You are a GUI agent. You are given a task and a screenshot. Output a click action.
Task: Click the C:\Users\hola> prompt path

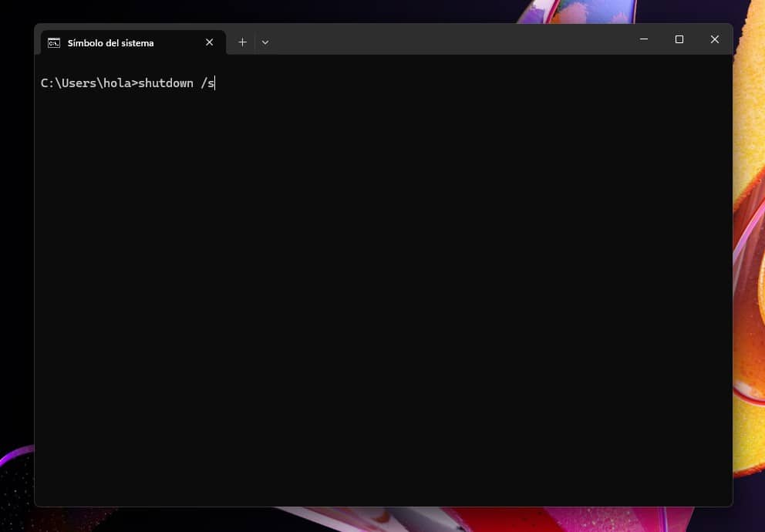[89, 83]
